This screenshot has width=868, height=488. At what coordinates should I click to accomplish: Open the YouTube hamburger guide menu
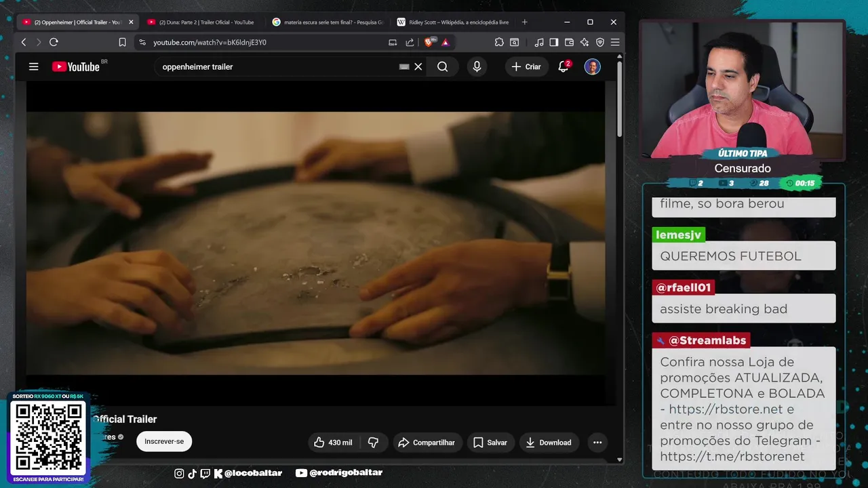tap(33, 66)
